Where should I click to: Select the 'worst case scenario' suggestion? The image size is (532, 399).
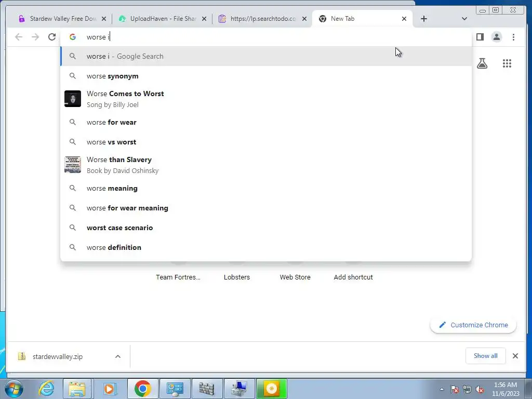pos(266,228)
